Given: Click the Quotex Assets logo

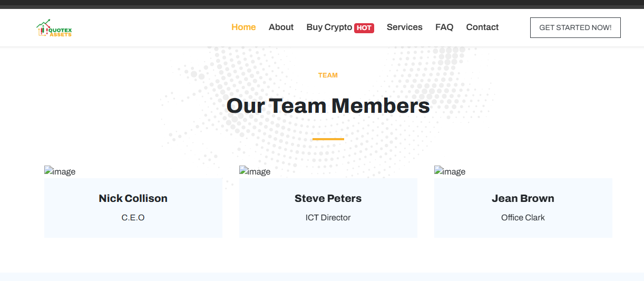Looking at the screenshot, I should [54, 28].
